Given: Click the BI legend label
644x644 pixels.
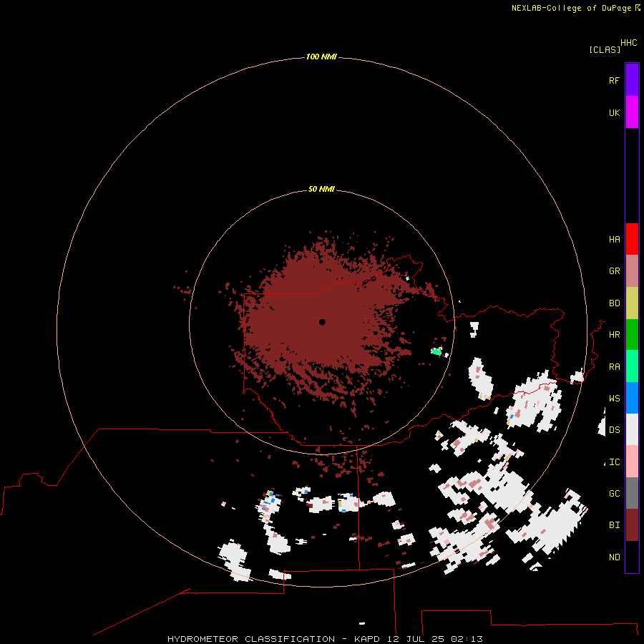Looking at the screenshot, I should click(614, 525).
